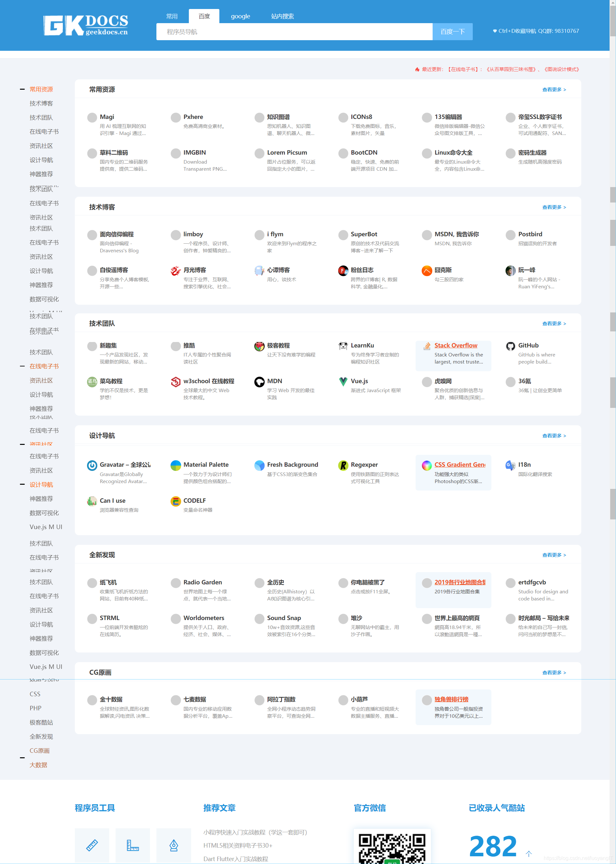Click the MDN black icon
Image resolution: width=616 pixels, height=864 pixels.
[260, 382]
